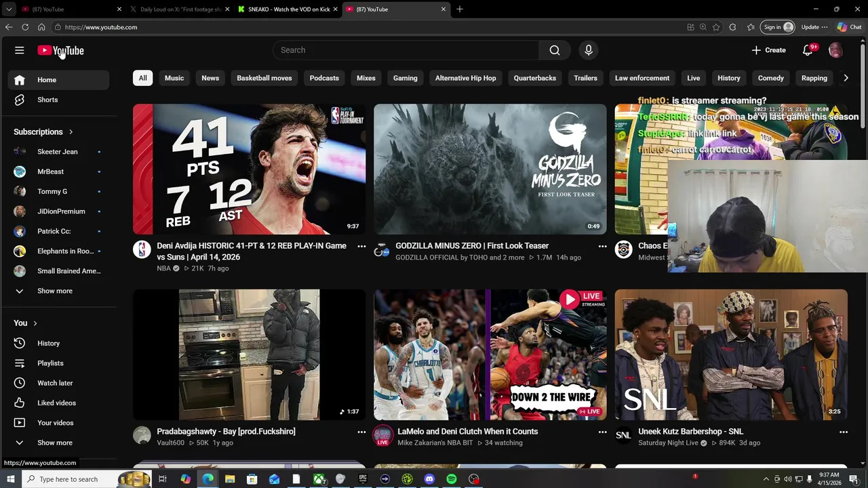The height and width of the screenshot is (488, 868).
Task: Open Deni Avdija HISTORIC 41-PT video title
Action: click(x=252, y=251)
